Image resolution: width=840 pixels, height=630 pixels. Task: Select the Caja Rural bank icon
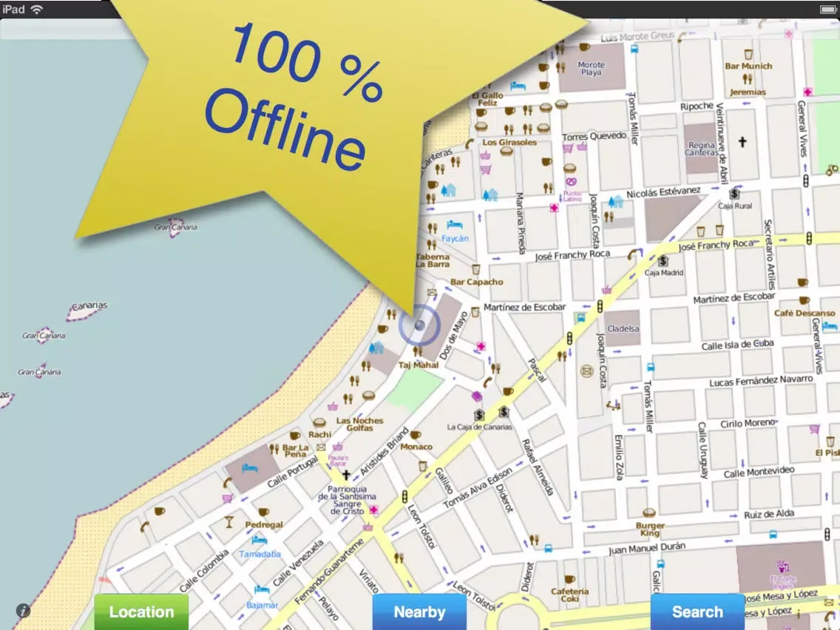[734, 194]
